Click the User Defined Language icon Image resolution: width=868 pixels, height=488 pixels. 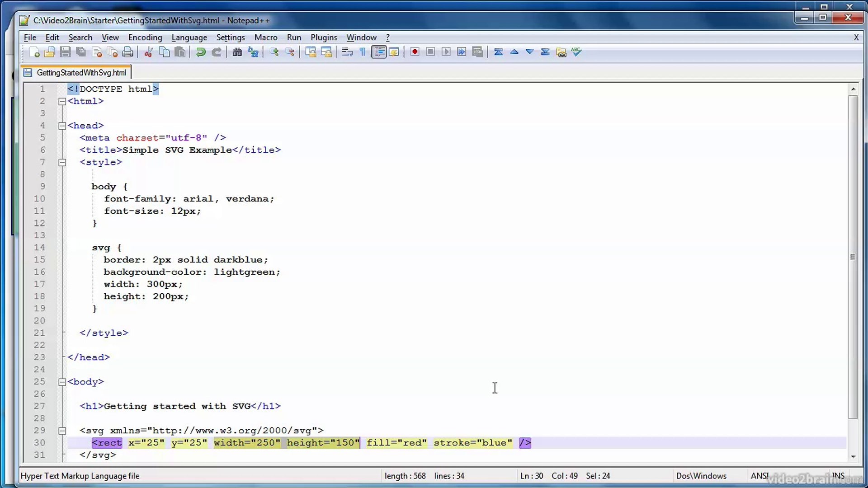click(x=394, y=52)
